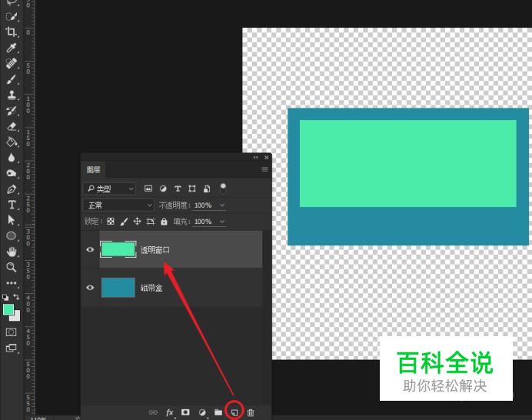The height and width of the screenshot is (420, 532).
Task: Filter layers by smart objects
Action: tap(207, 188)
